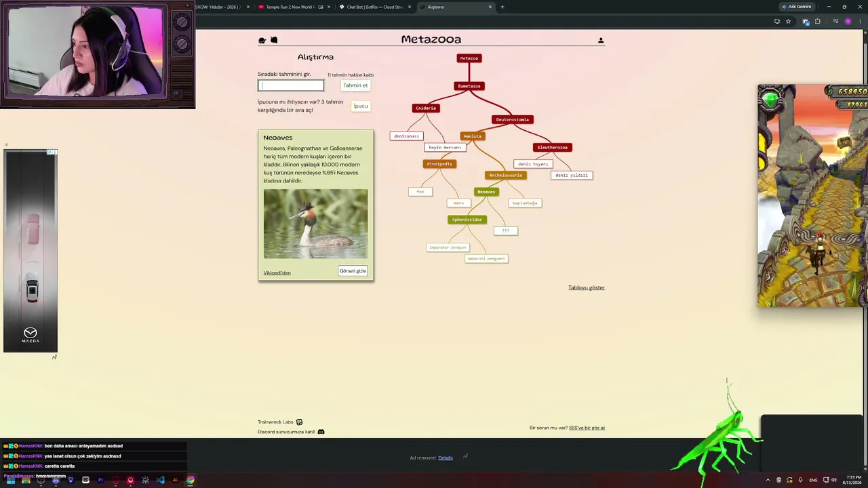Click the deniz hıyarı leaf node

tap(533, 164)
